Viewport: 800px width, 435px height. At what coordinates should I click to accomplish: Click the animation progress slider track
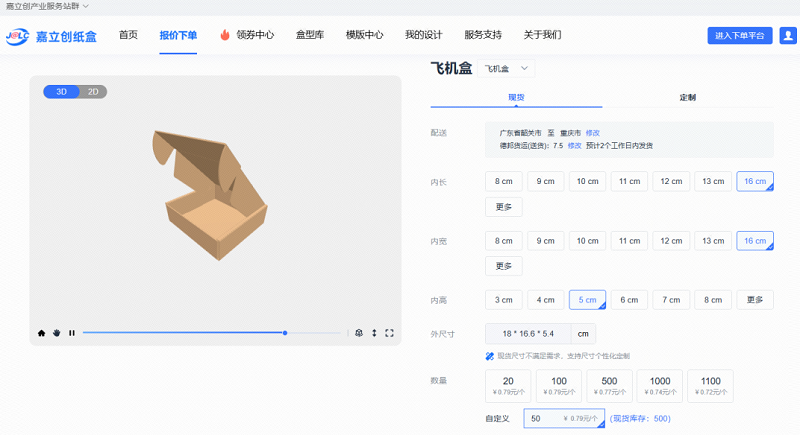[200, 333]
